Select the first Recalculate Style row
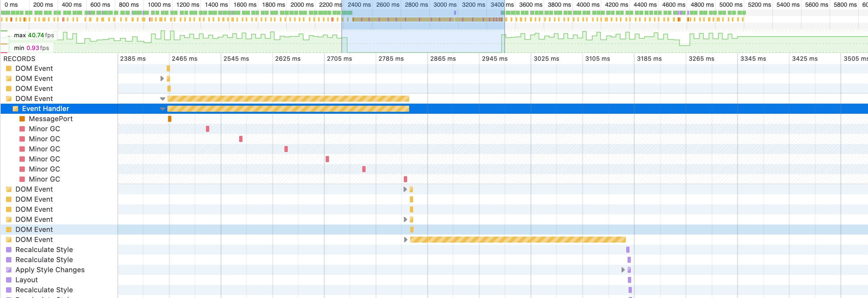Image resolution: width=868 pixels, height=298 pixels. pos(434,250)
